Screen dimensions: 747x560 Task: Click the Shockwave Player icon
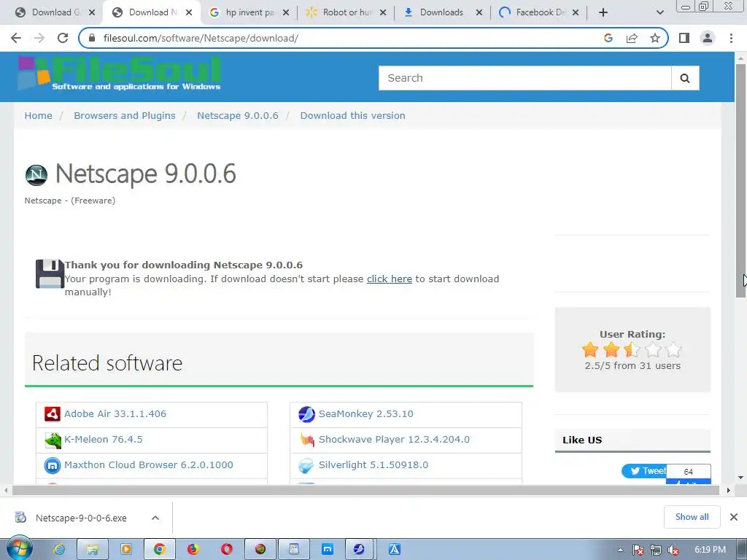click(x=307, y=440)
